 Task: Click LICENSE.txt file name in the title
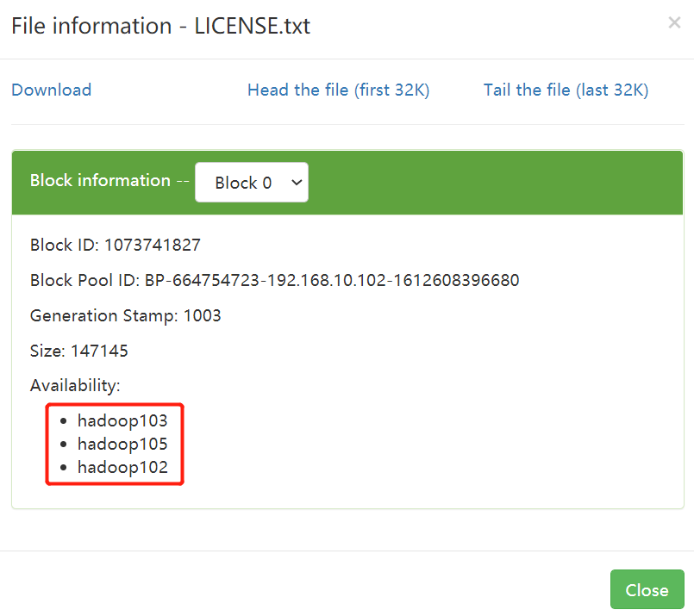point(253,26)
